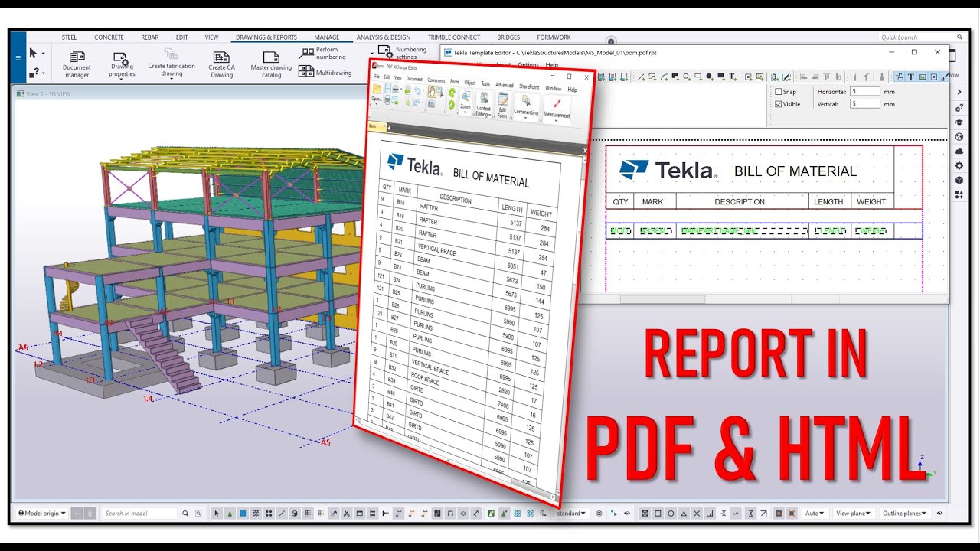Uncheck the Visible checkbox in Template Editor
This screenshot has width=980, height=551.
(x=779, y=104)
